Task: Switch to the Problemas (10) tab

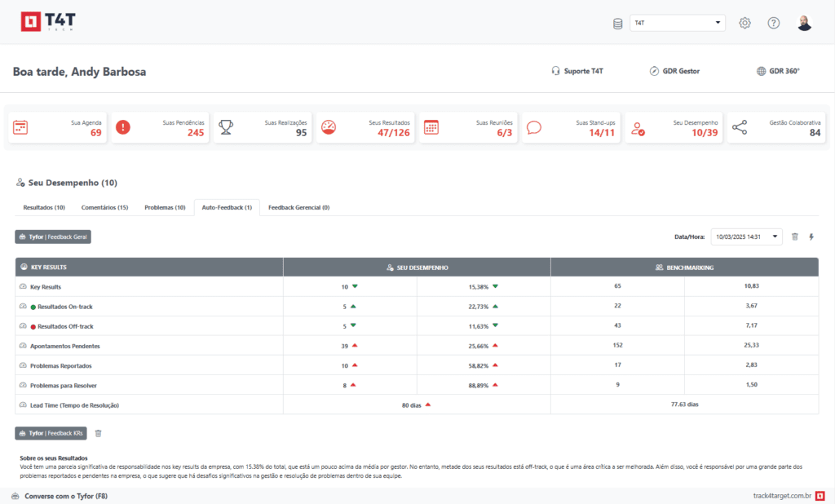Action: [166, 208]
